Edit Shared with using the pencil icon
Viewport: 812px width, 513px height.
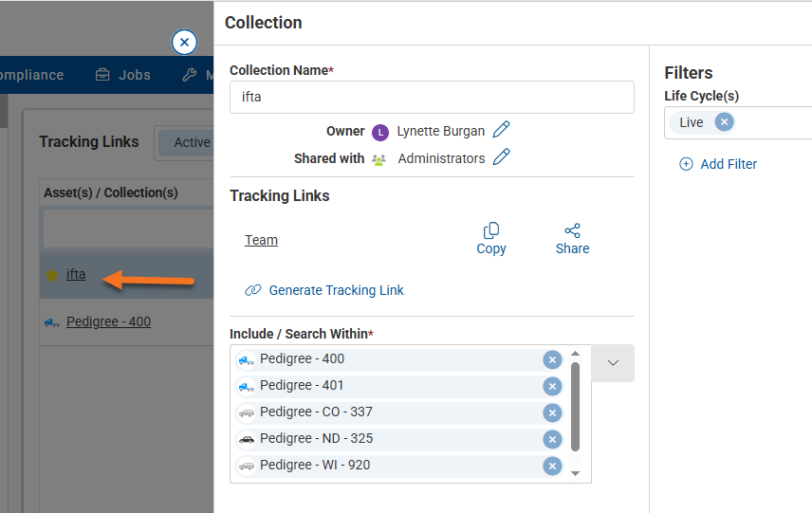pyautogui.click(x=501, y=156)
